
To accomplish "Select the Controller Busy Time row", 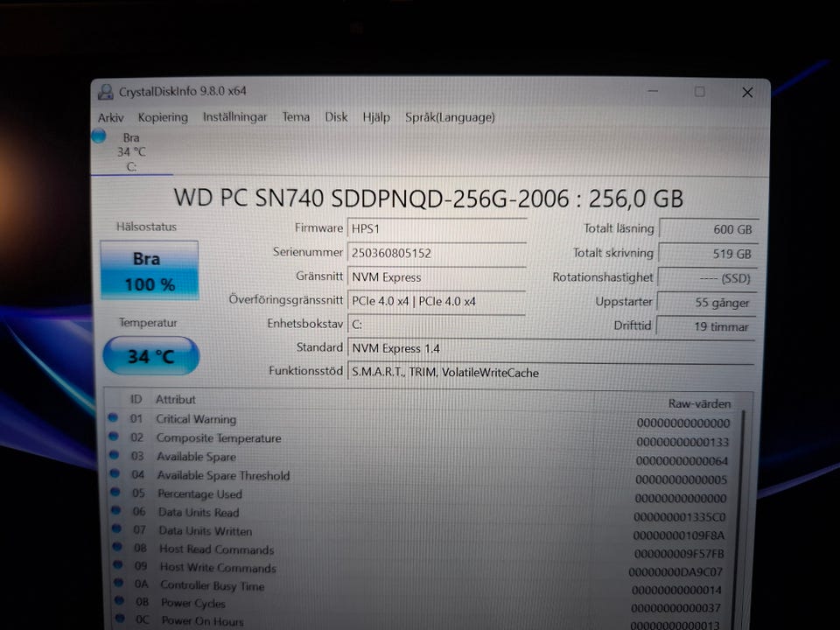I will tap(421, 587).
